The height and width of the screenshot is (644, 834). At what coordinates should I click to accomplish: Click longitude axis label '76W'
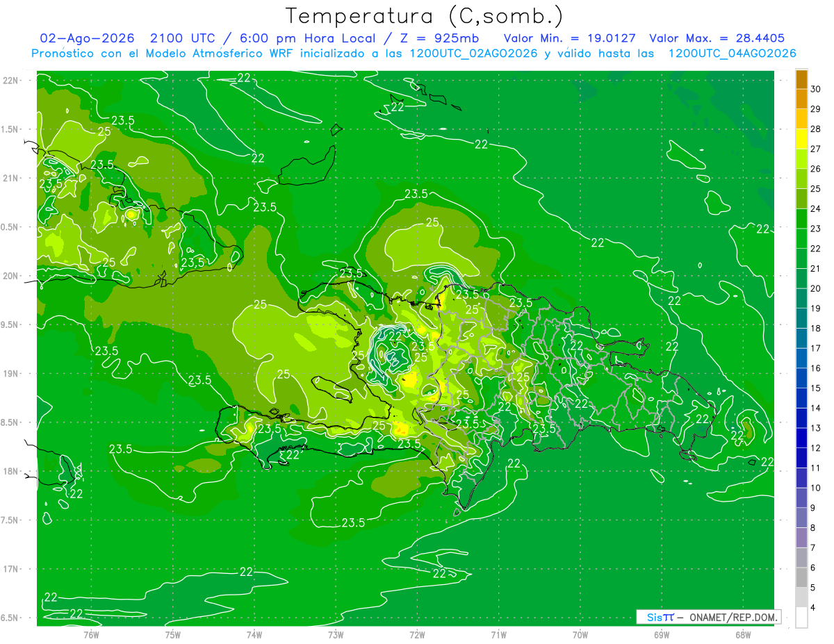pyautogui.click(x=91, y=634)
